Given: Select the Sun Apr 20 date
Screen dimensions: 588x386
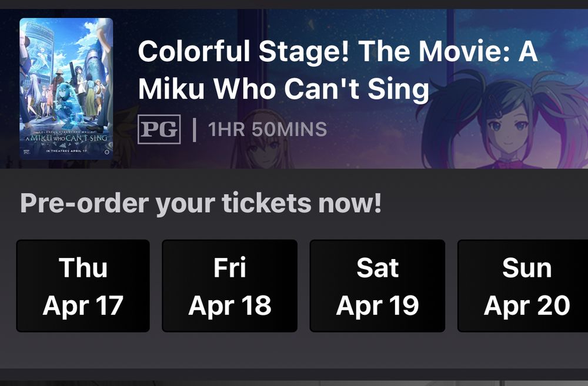Looking at the screenshot, I should (523, 286).
